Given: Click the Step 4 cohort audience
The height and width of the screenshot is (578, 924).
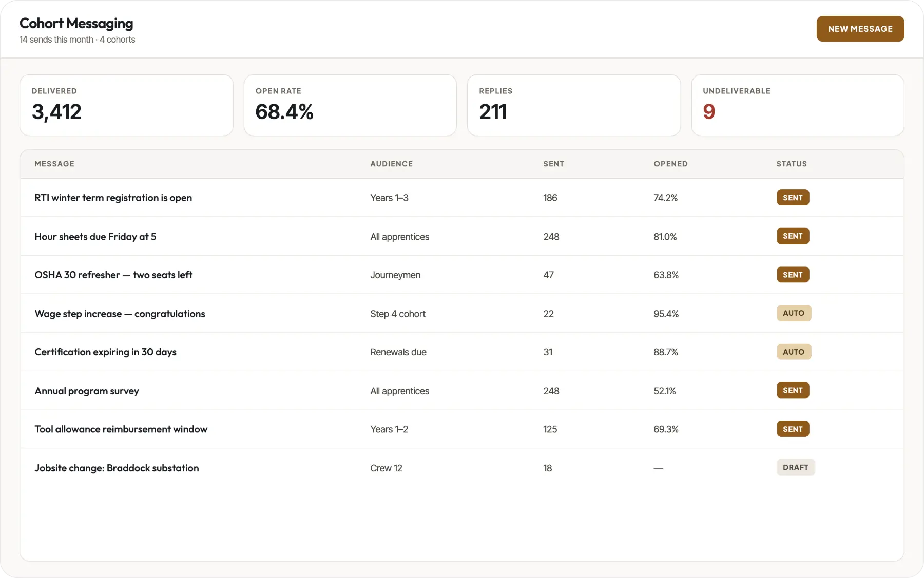Looking at the screenshot, I should point(398,314).
